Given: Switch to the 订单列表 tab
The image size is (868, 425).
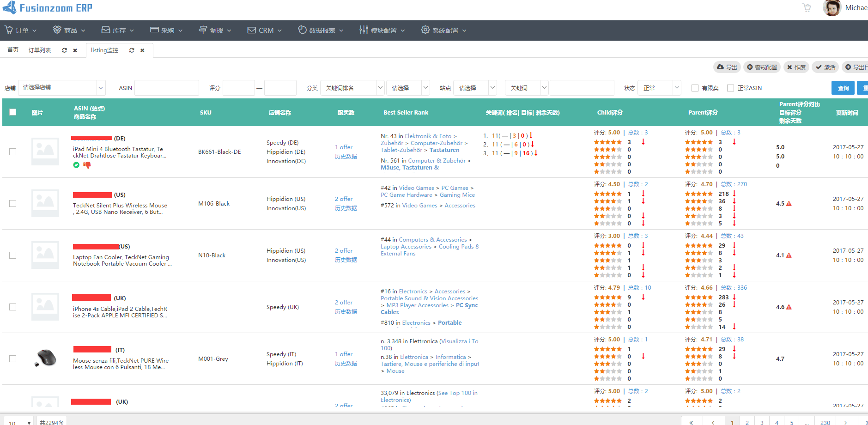Looking at the screenshot, I should coord(40,50).
